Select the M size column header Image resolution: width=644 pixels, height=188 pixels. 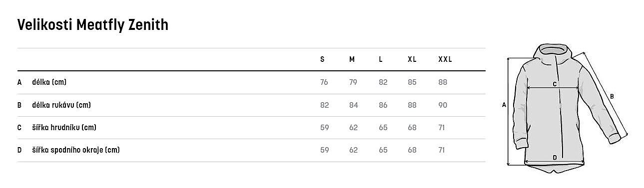352,59
